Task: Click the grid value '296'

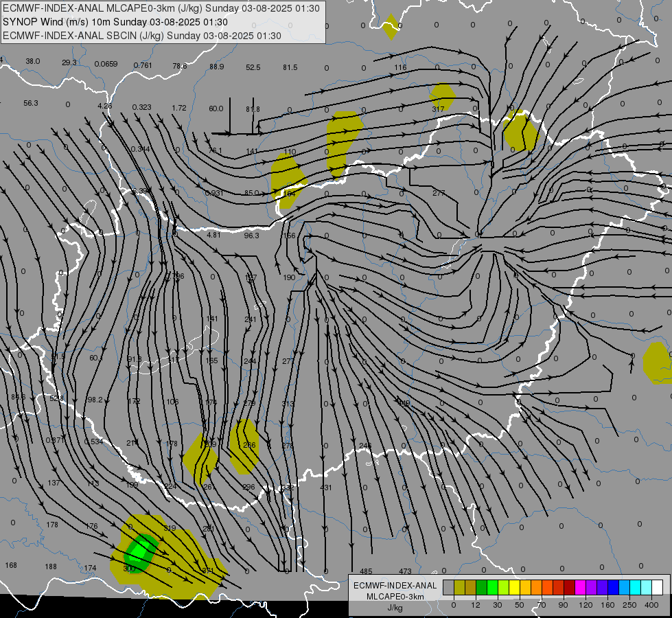Action: [248, 487]
